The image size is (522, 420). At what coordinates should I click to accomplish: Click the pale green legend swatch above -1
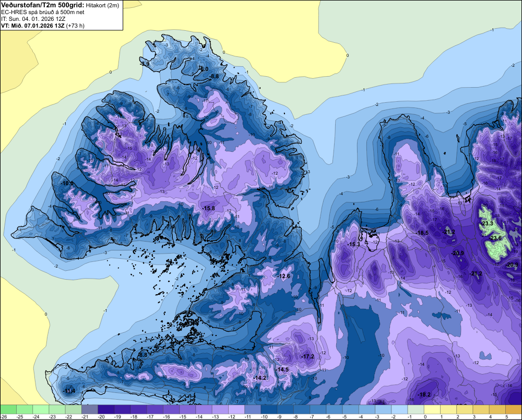point(416,410)
